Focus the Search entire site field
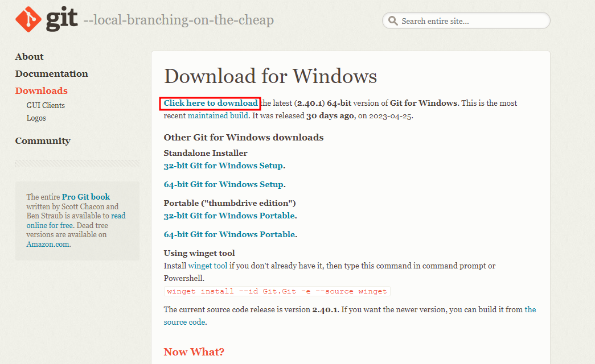595x364 pixels. click(466, 21)
